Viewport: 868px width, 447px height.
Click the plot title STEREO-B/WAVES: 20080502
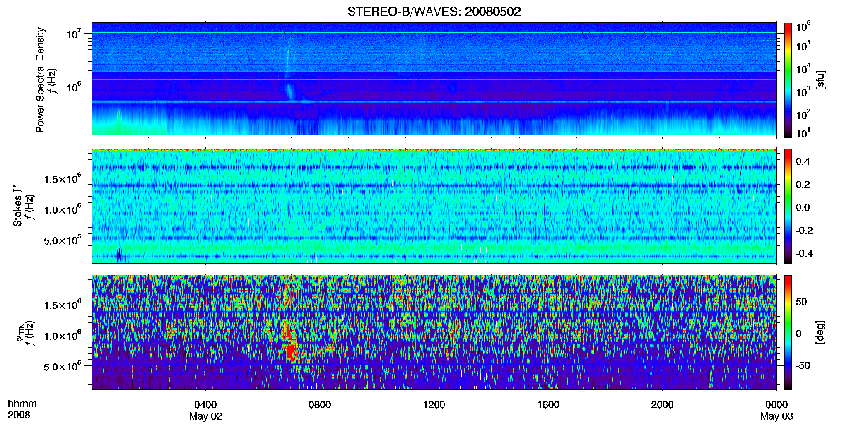(x=434, y=12)
